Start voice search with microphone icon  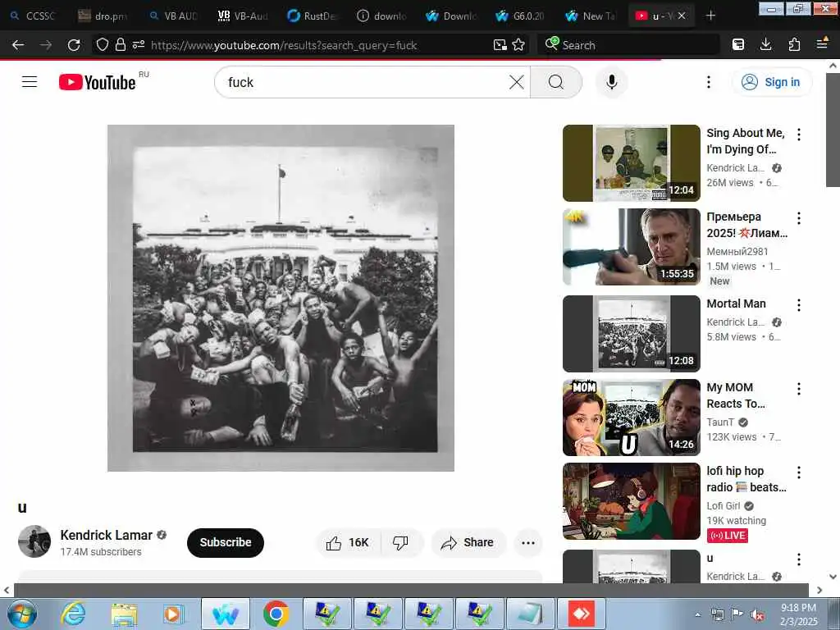coord(611,82)
